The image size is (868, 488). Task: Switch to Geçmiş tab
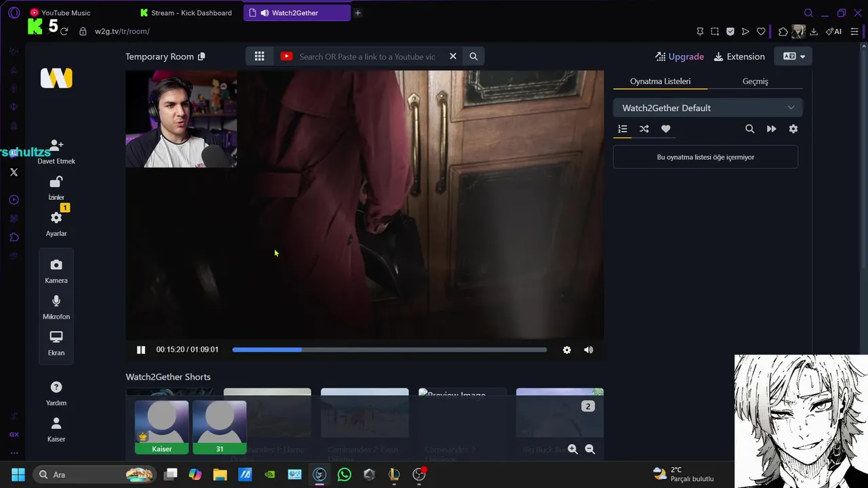755,81
